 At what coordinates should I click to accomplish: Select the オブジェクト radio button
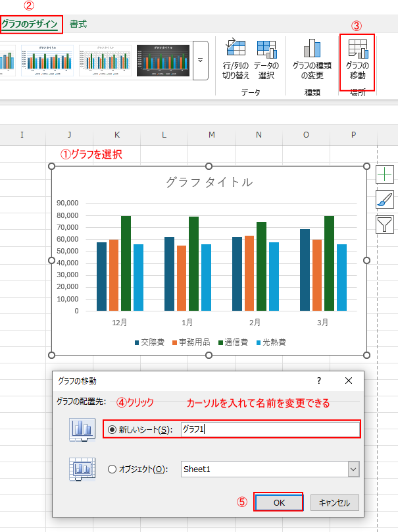(x=111, y=469)
